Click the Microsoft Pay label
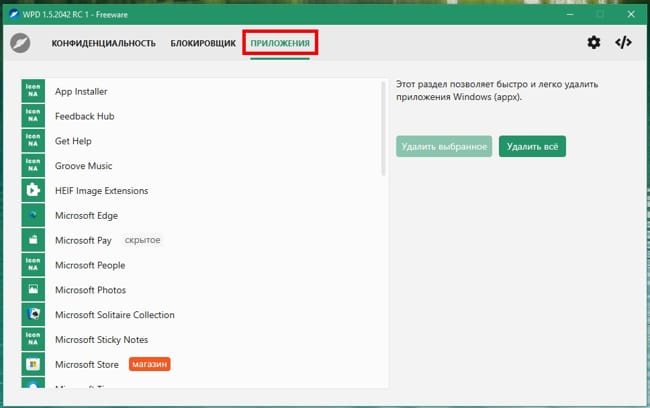This screenshot has height=408, width=650. (x=83, y=240)
